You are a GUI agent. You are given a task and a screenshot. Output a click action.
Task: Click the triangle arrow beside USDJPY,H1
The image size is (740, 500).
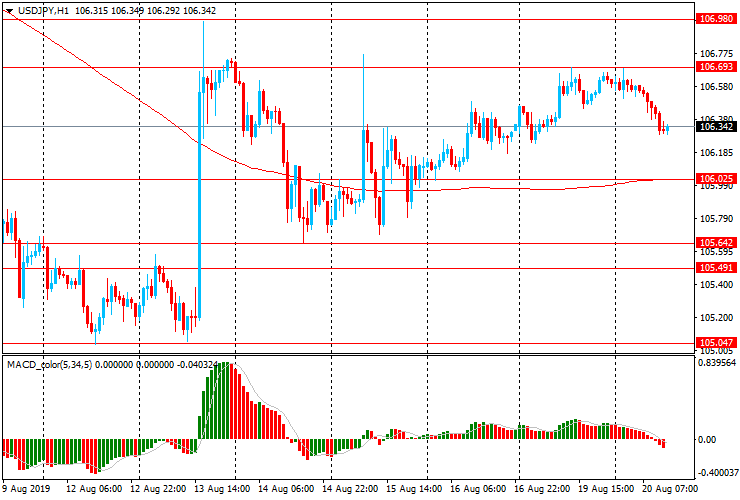pyautogui.click(x=8, y=8)
